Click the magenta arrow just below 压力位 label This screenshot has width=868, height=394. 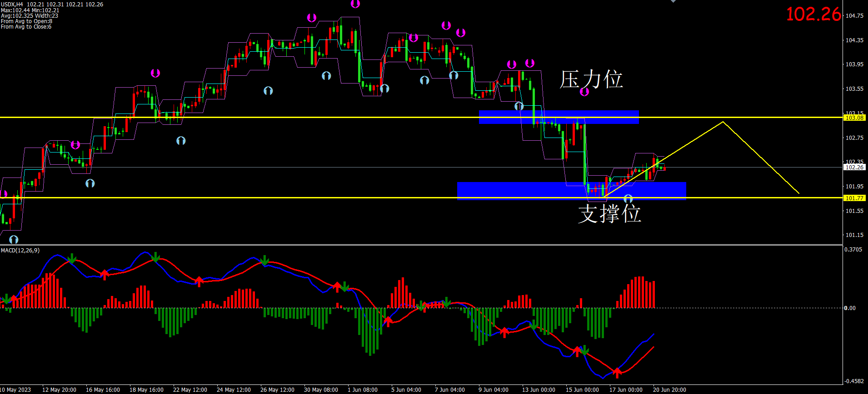584,92
